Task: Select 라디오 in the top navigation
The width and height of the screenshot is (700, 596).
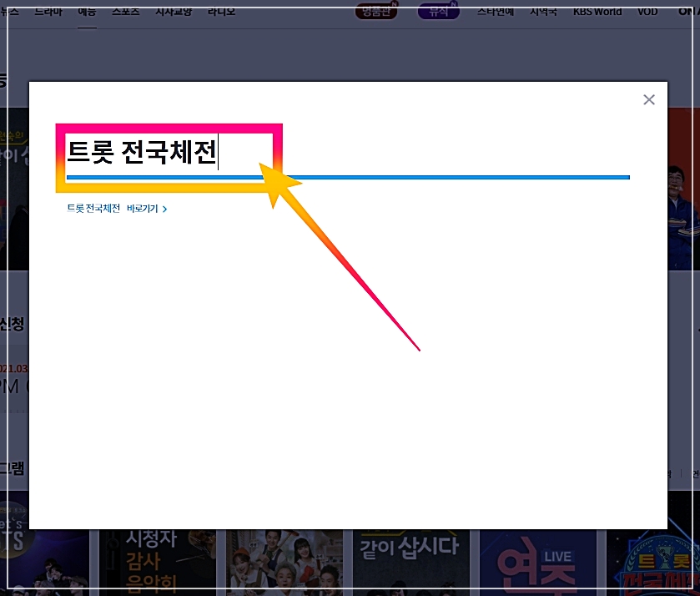Action: [221, 11]
